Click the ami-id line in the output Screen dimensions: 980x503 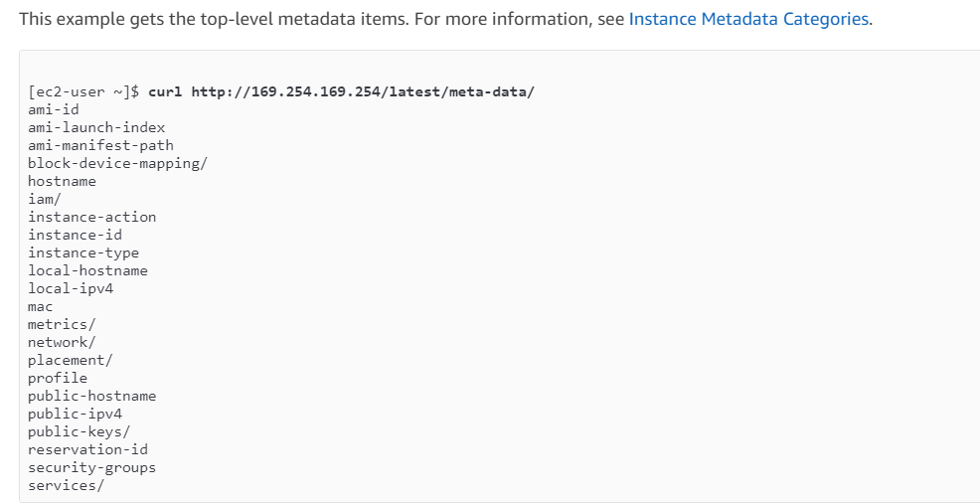(x=53, y=109)
